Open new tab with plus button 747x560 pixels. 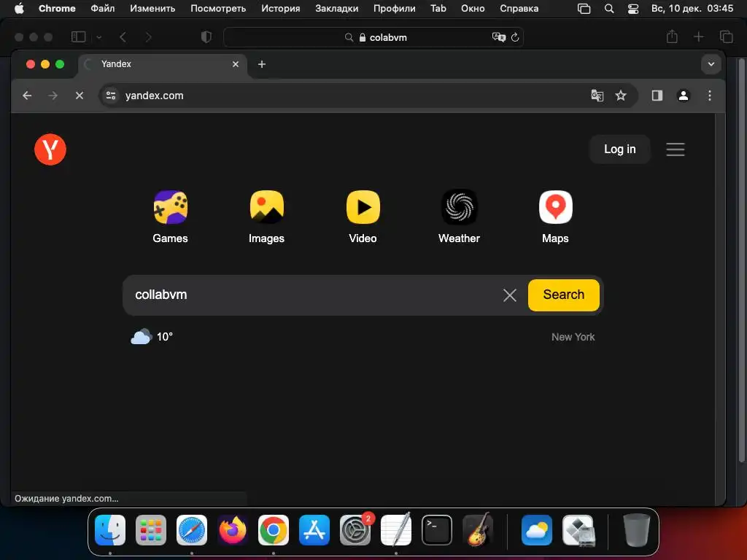tap(262, 64)
